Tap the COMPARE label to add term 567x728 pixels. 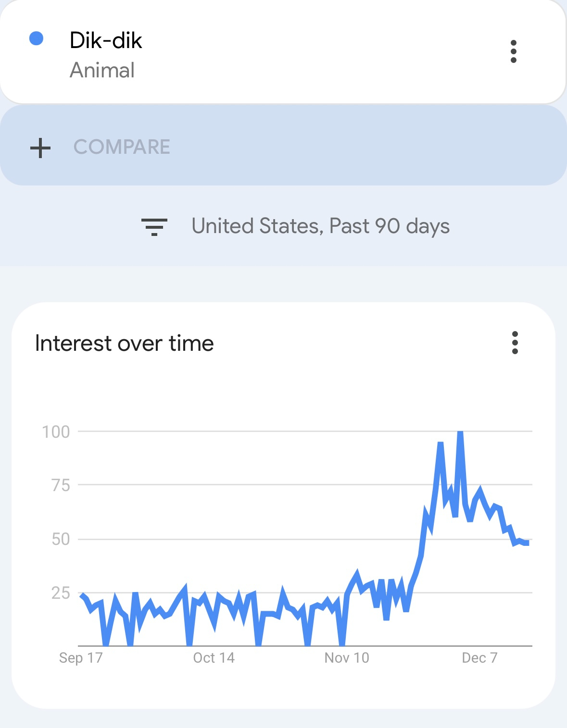coord(122,147)
